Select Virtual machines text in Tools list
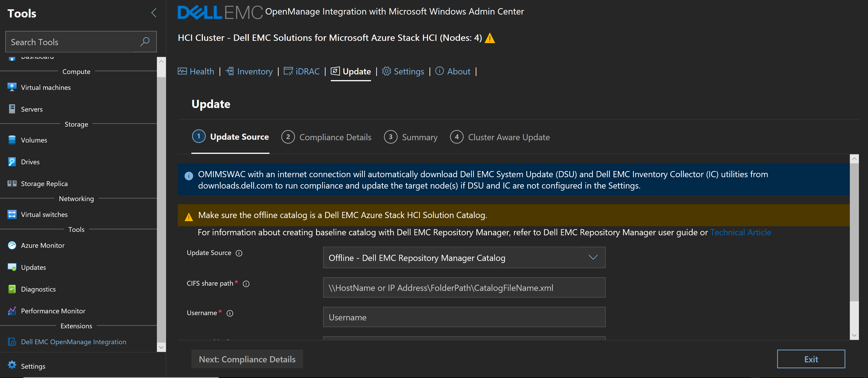 click(46, 88)
